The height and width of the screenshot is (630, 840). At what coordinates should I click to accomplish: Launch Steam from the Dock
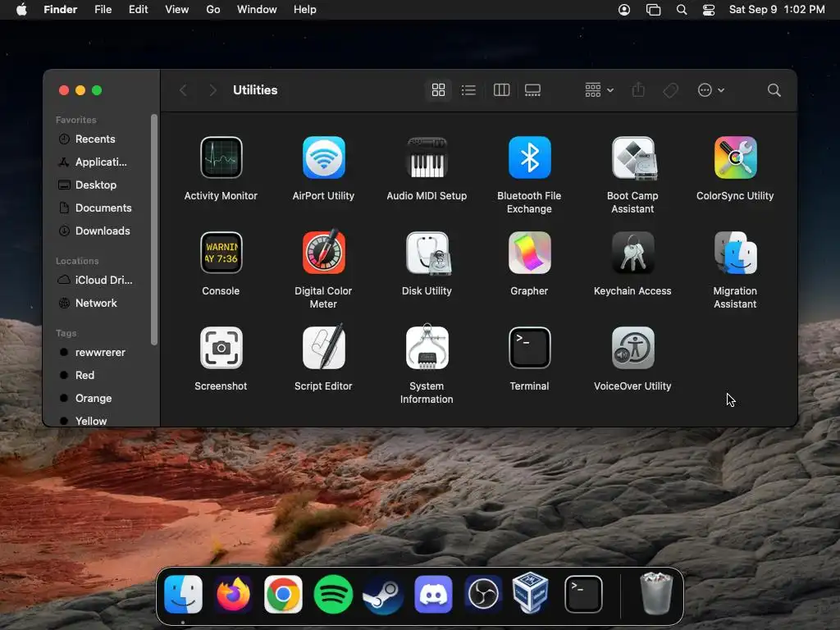click(x=383, y=595)
